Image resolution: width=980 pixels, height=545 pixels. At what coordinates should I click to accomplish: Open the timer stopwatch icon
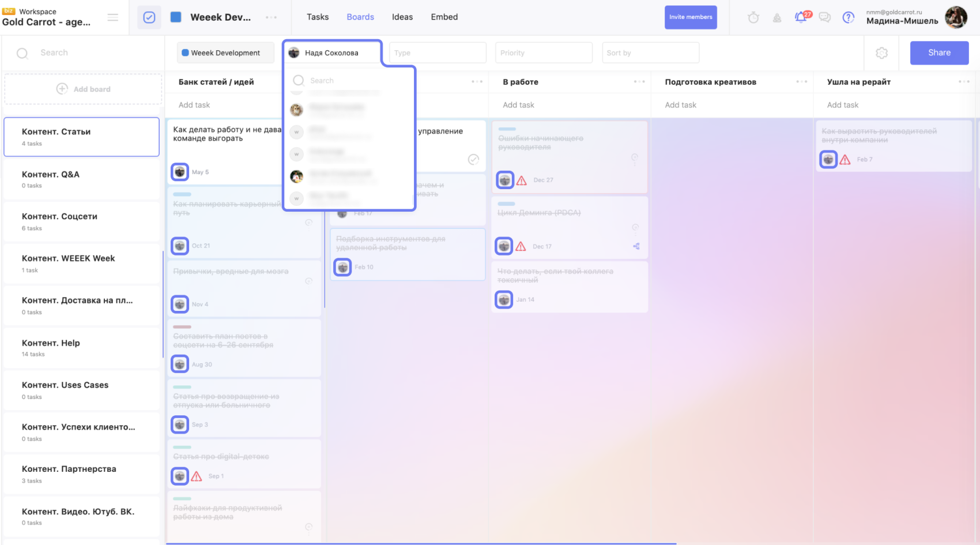click(x=753, y=18)
